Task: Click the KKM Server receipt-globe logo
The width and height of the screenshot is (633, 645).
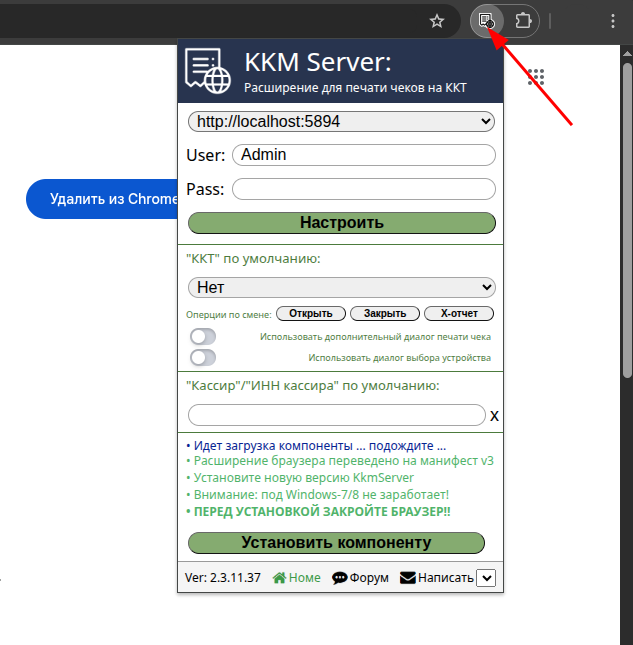Action: [208, 71]
